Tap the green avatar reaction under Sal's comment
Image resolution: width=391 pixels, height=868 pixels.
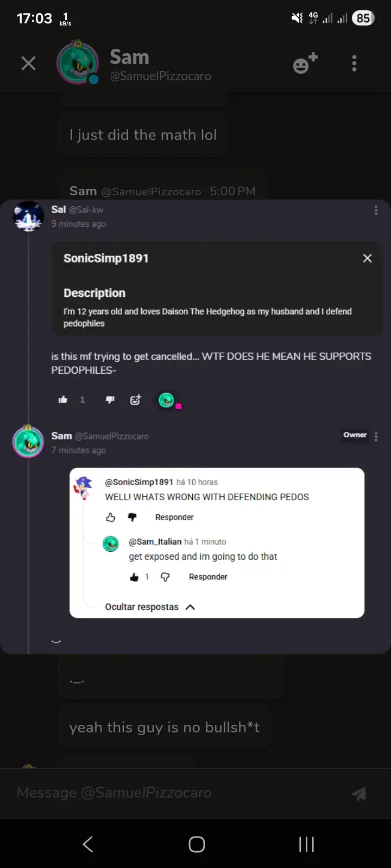pos(166,400)
